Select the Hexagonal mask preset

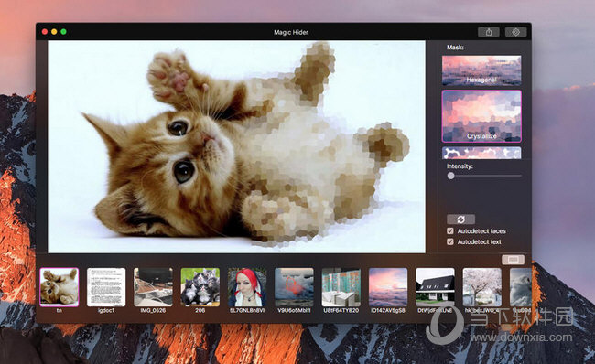tap(481, 70)
